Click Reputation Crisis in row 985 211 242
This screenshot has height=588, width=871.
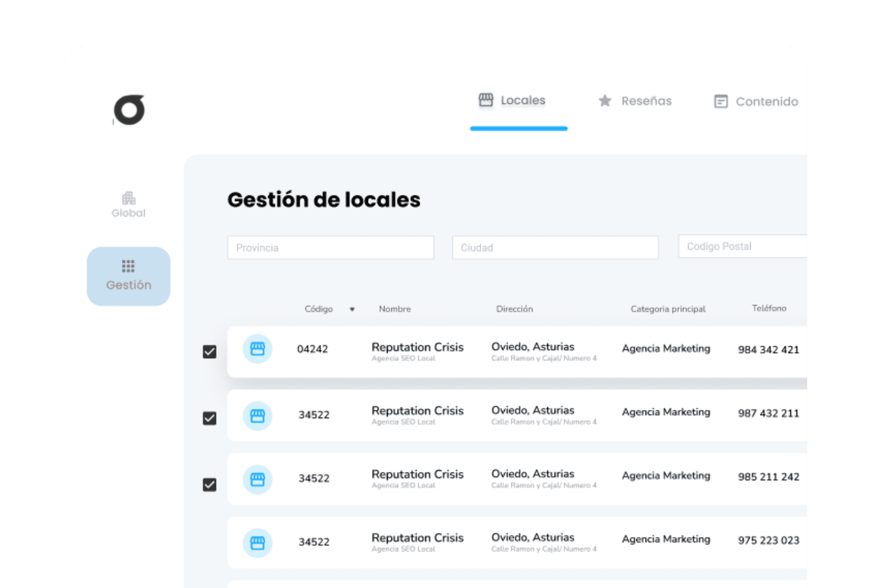point(418,474)
